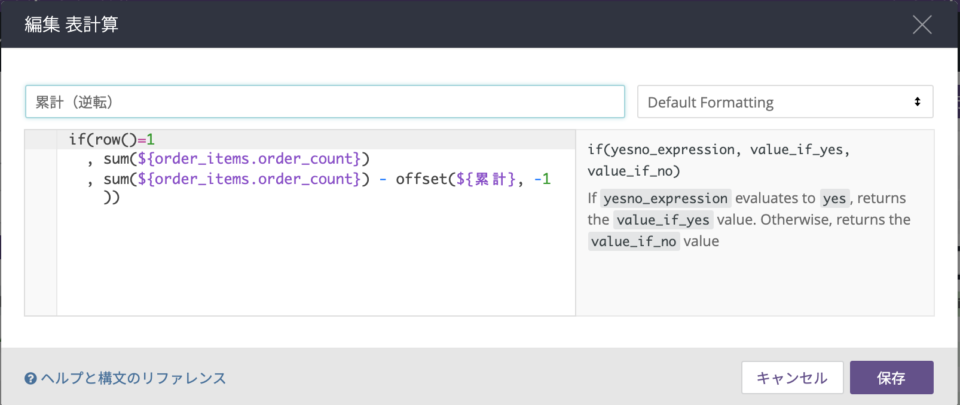960x405 pixels.
Task: Click the value_if_no code label in help
Action: point(634,241)
